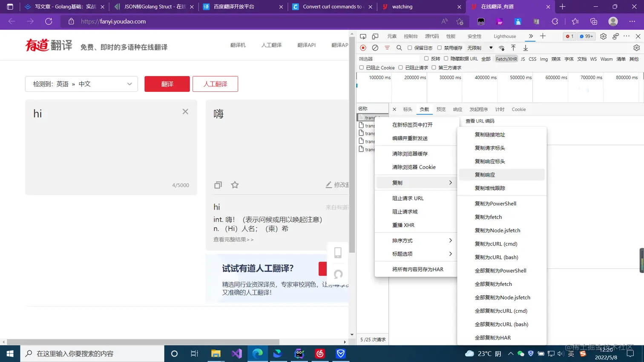
Task: Open network panel settings gear
Action: click(636, 48)
